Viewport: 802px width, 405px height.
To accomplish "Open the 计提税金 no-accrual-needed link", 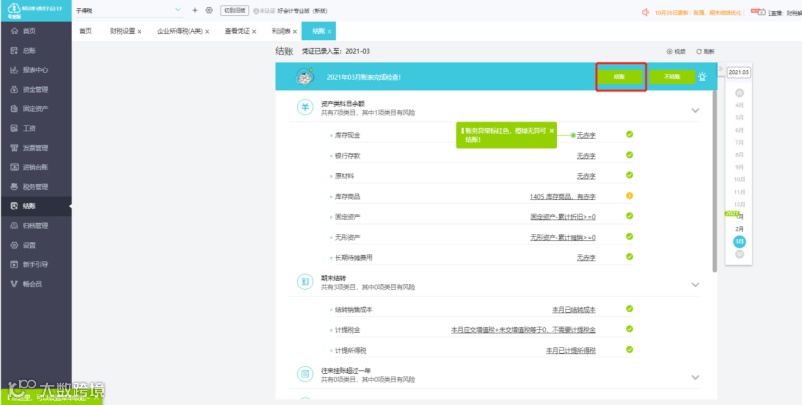I will pyautogui.click(x=523, y=330).
